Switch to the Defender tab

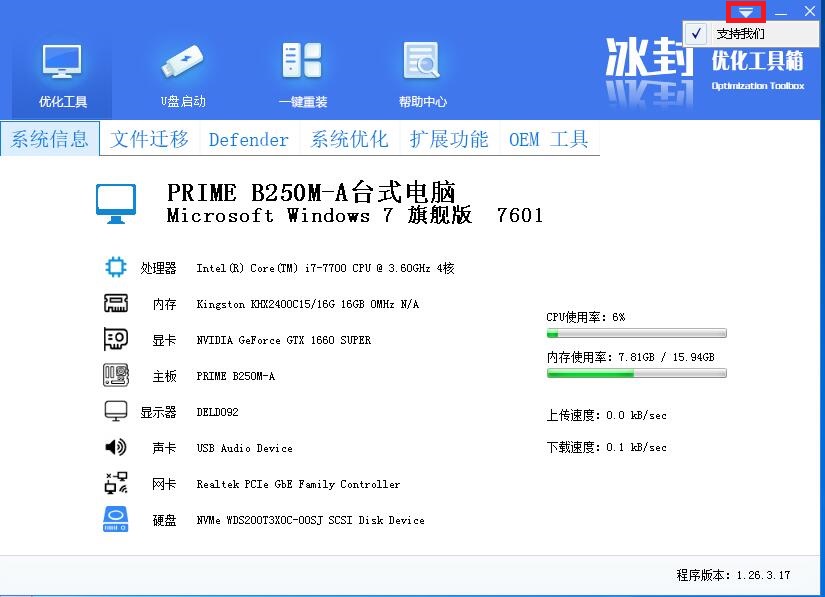coord(249,139)
